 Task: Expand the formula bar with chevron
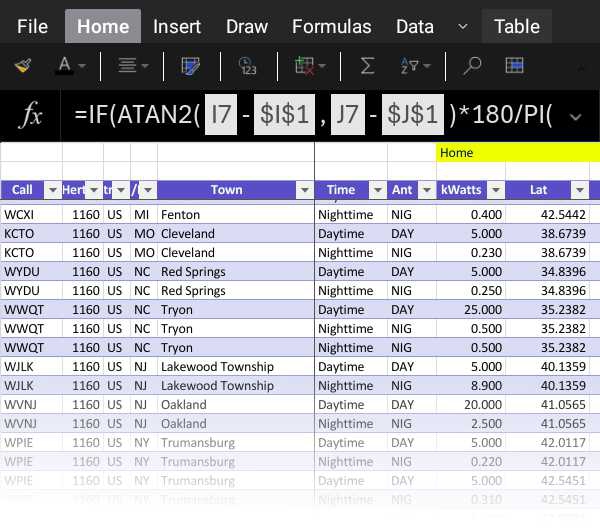pyautogui.click(x=574, y=116)
